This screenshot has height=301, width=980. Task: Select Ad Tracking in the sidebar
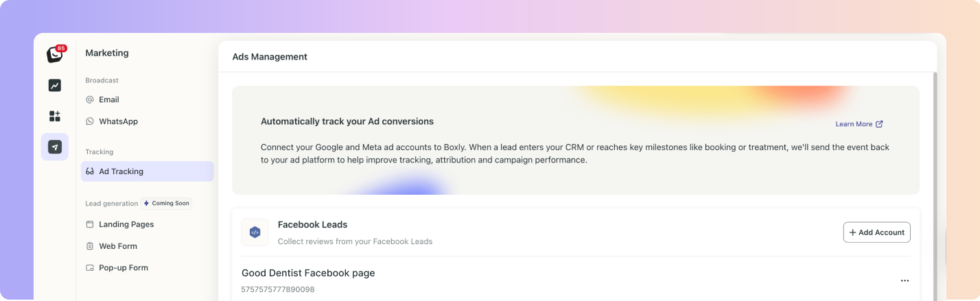[x=147, y=171]
